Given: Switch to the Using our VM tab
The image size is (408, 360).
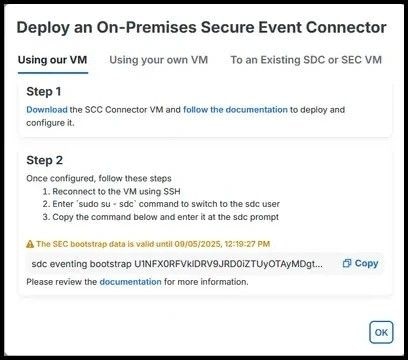Looking at the screenshot, I should coord(53,60).
